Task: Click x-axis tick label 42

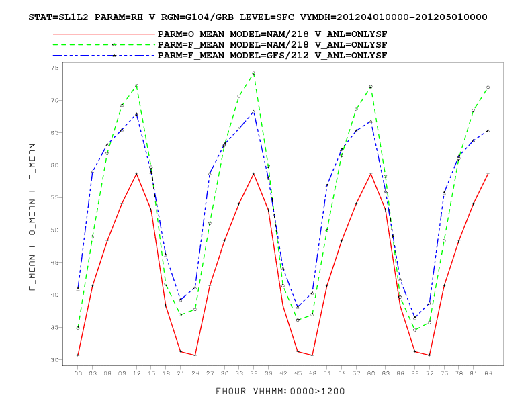Action: tap(283, 373)
